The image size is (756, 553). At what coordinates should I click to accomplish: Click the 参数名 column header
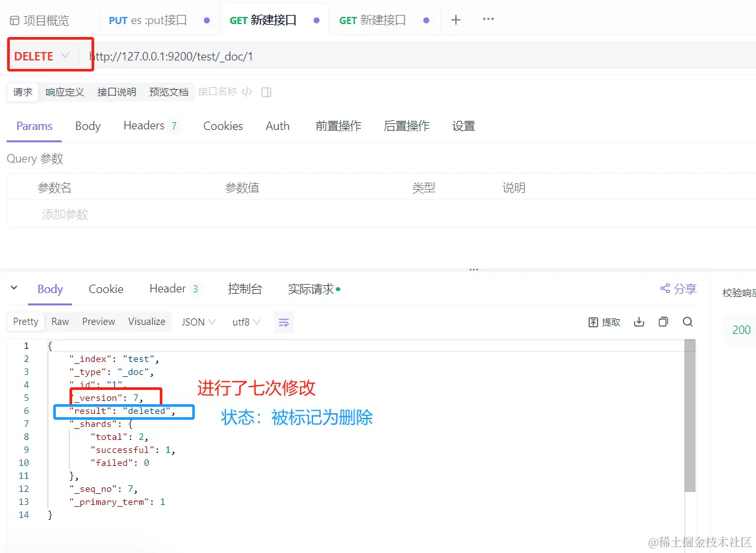tap(55, 188)
